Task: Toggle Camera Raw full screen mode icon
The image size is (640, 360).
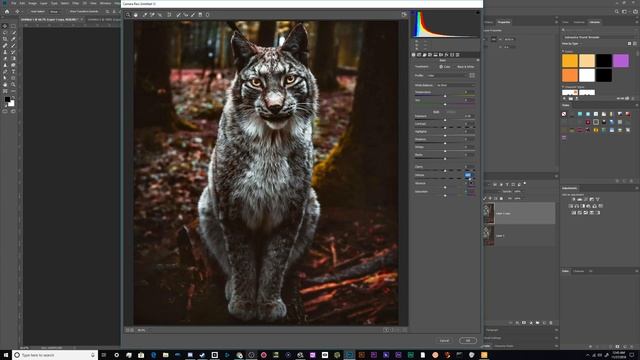Action: pos(404,15)
